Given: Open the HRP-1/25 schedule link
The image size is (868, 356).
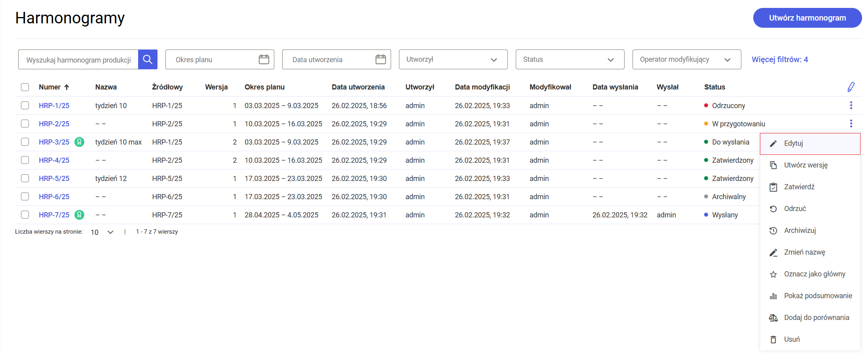Looking at the screenshot, I should coord(54,106).
